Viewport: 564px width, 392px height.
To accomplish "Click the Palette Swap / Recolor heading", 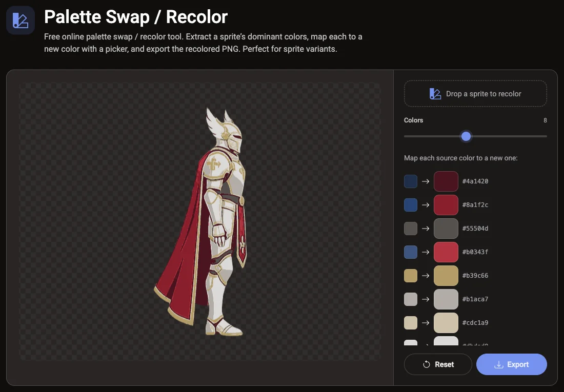I will tap(135, 17).
